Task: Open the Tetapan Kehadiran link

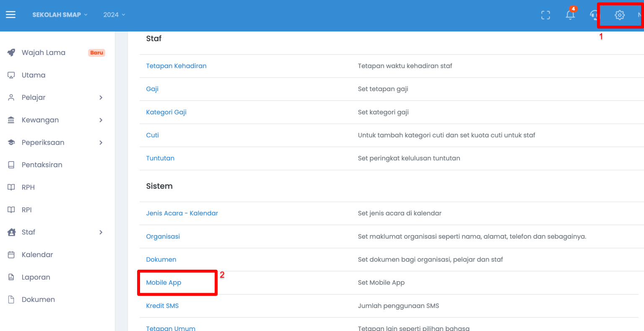Action: click(176, 66)
